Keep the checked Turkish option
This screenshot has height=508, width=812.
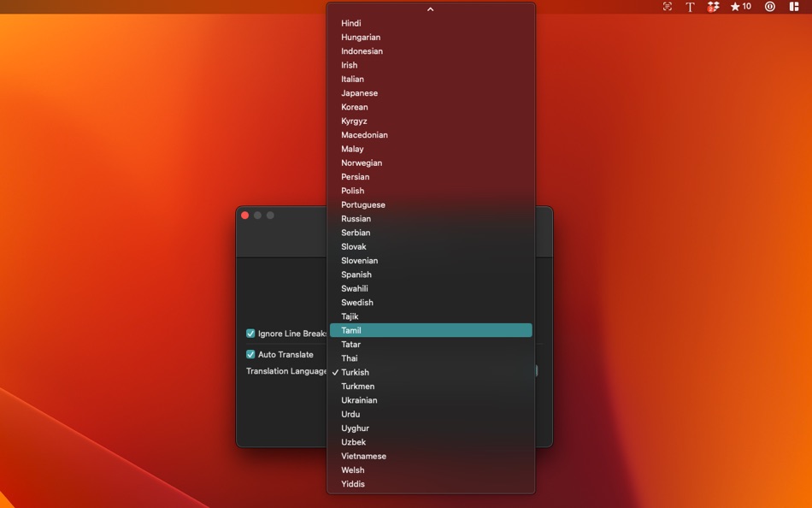431,372
